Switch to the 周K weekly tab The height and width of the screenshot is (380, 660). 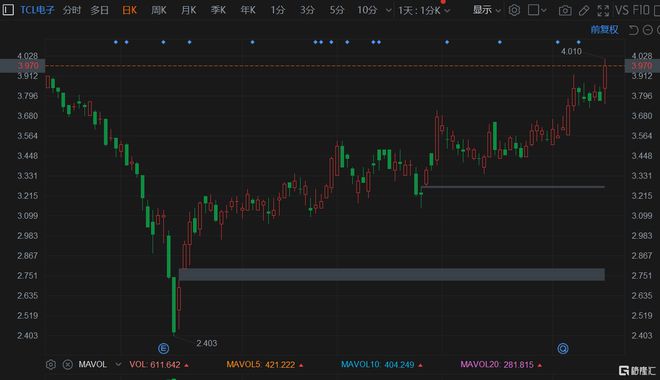point(159,10)
